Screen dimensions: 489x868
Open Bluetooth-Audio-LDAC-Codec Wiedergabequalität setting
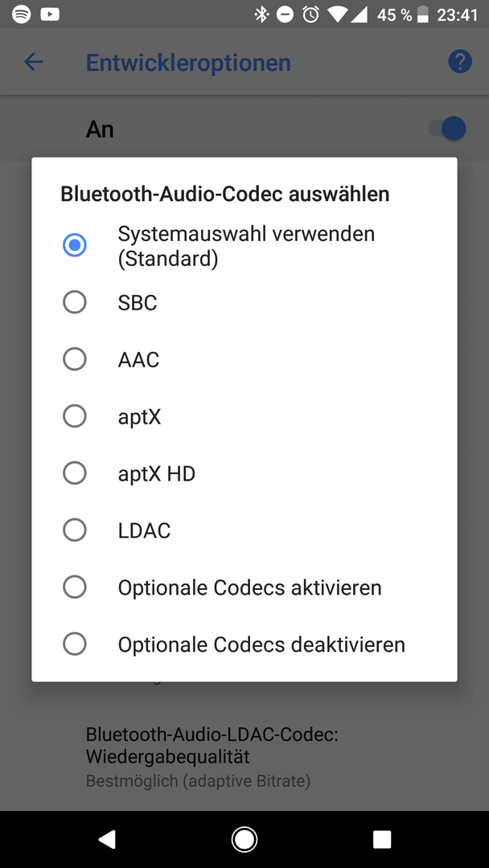pyautogui.click(x=244, y=757)
